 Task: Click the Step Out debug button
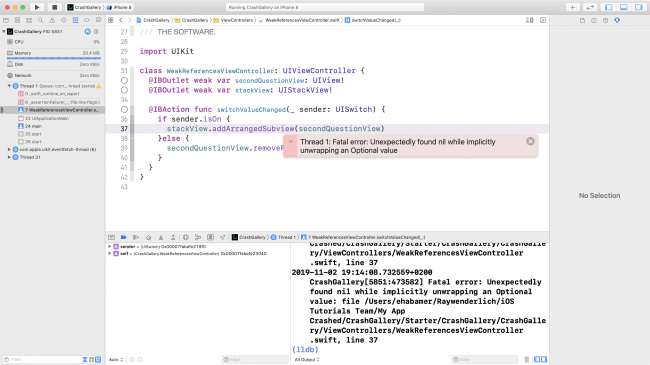[x=173, y=237]
